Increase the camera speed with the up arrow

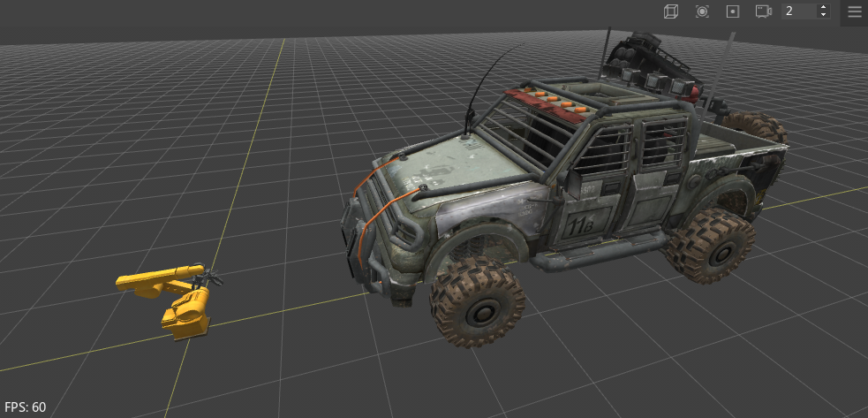pyautogui.click(x=824, y=7)
